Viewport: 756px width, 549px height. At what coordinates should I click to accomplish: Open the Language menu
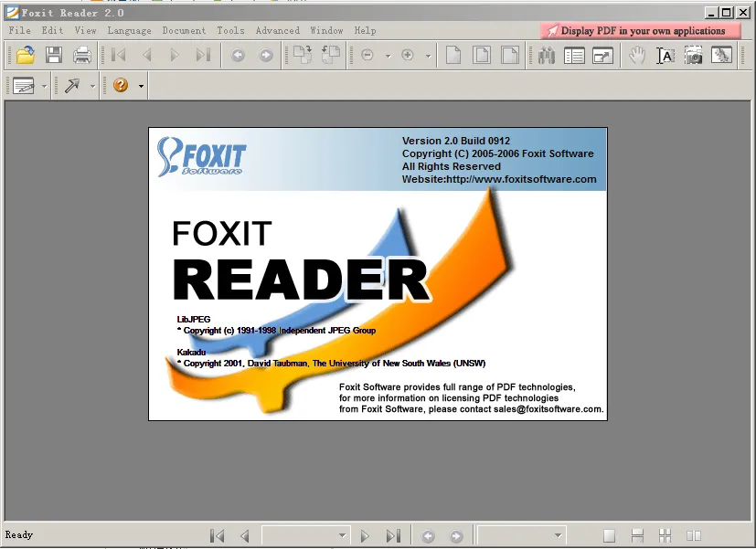129,31
